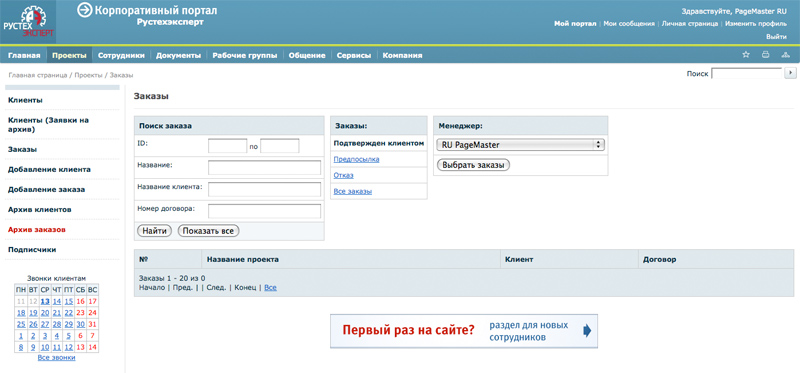Viewport: 800px width, 373px height.
Task: Expand the Менеджер dropdown RU PageMaster
Action: point(520,145)
